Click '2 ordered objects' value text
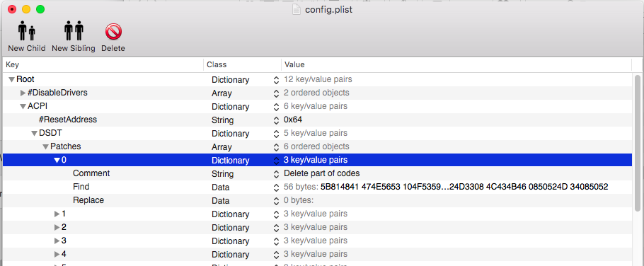 tap(316, 93)
